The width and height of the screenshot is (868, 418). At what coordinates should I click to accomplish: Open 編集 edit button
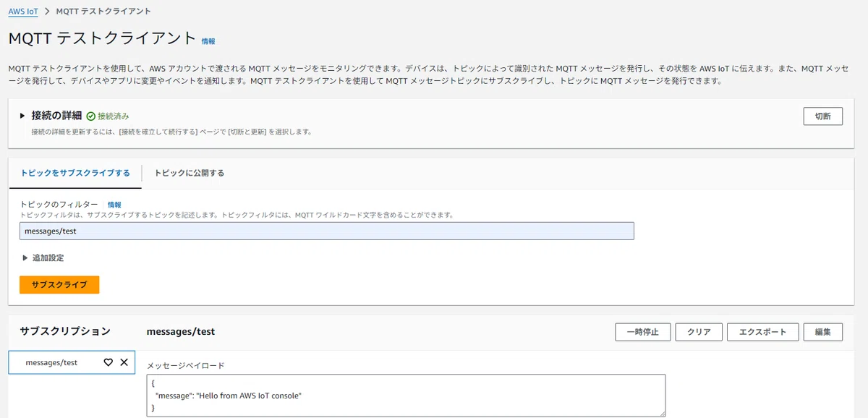point(823,332)
